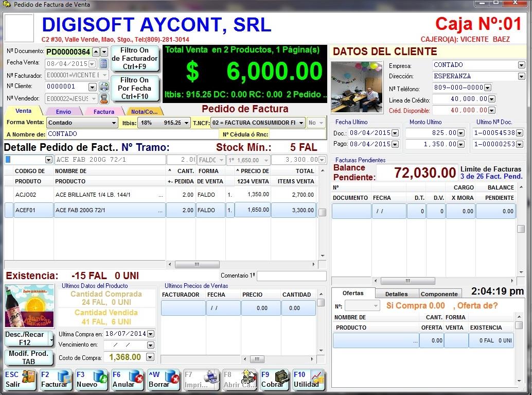
Task: Switch to the Envio tab
Action: (x=62, y=111)
